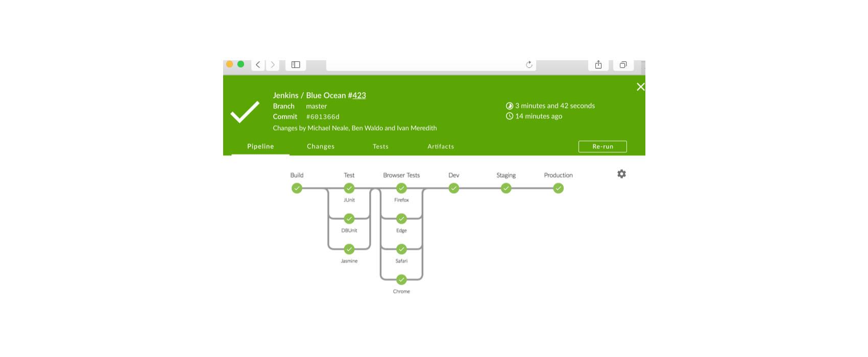Click the Staging stage label
This screenshot has width=868, height=357.
click(x=506, y=175)
